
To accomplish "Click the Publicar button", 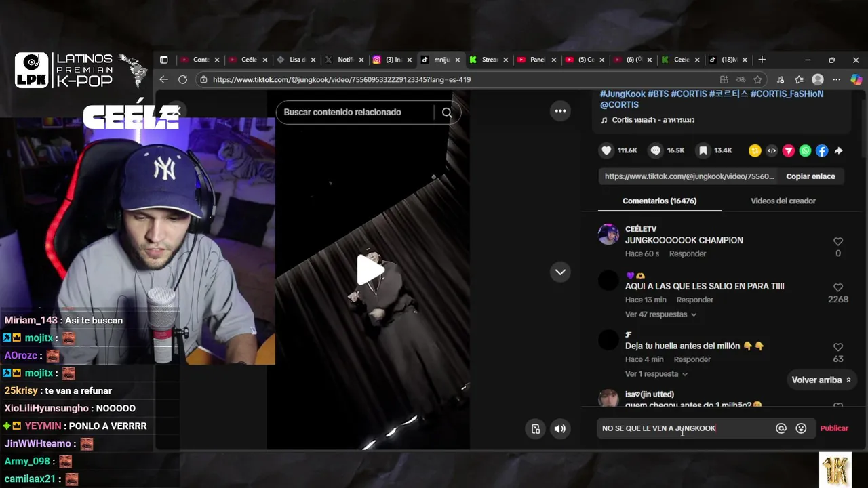I will tap(834, 428).
